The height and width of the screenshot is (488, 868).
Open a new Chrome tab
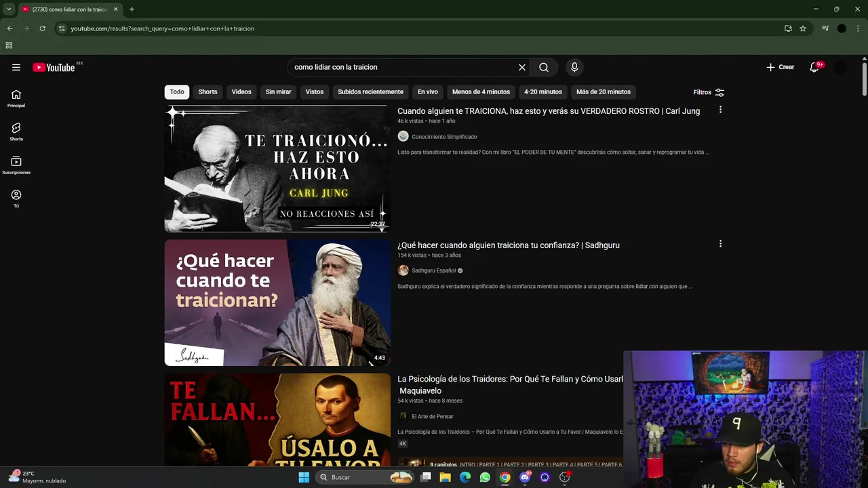point(132,9)
